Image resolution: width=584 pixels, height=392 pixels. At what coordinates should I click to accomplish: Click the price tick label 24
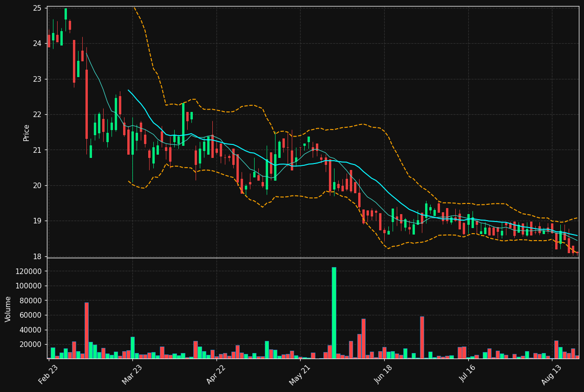[x=37, y=44]
